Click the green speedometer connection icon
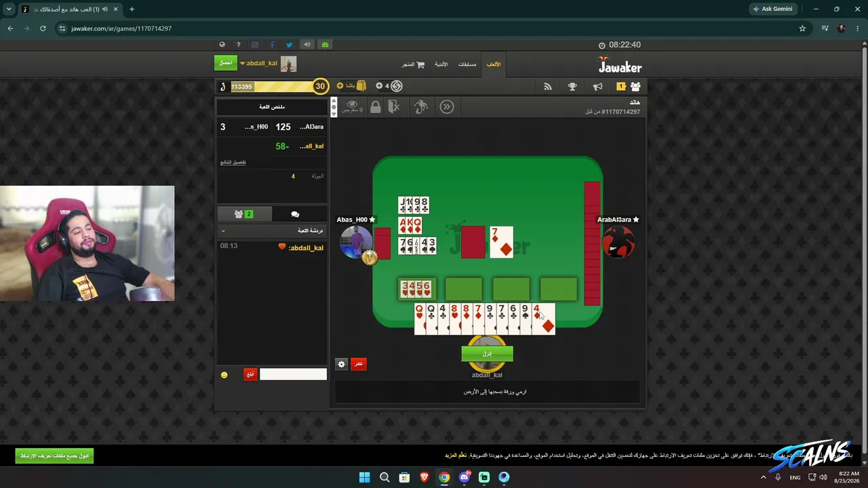The width and height of the screenshot is (868, 488). coord(325,45)
